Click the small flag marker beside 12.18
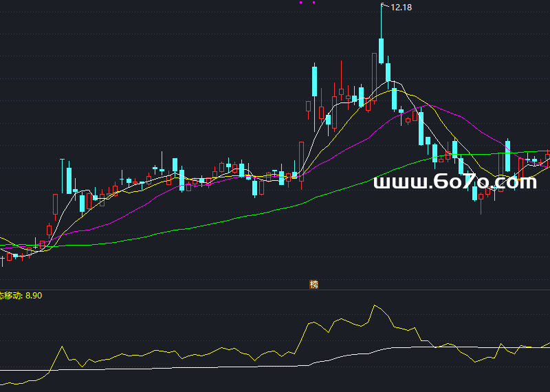Viewport: 550px width, 392px height. (384, 6)
